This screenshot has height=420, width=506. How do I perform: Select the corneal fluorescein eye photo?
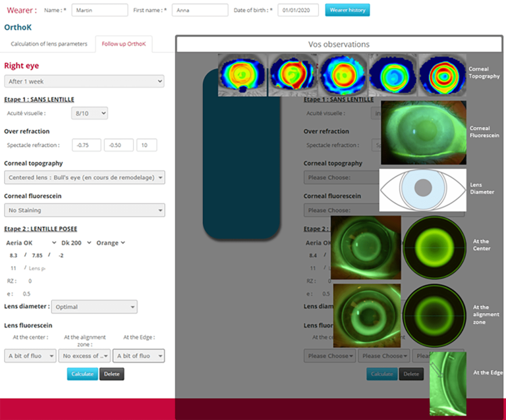(423, 132)
